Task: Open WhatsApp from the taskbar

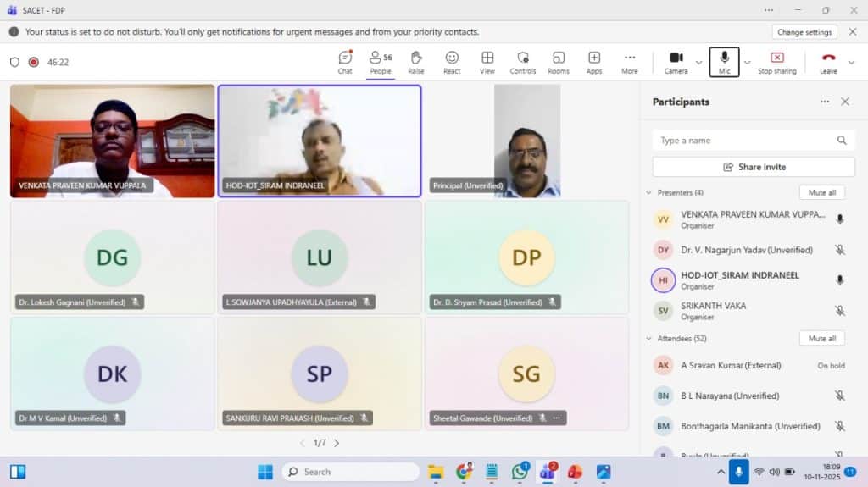Action: point(520,472)
